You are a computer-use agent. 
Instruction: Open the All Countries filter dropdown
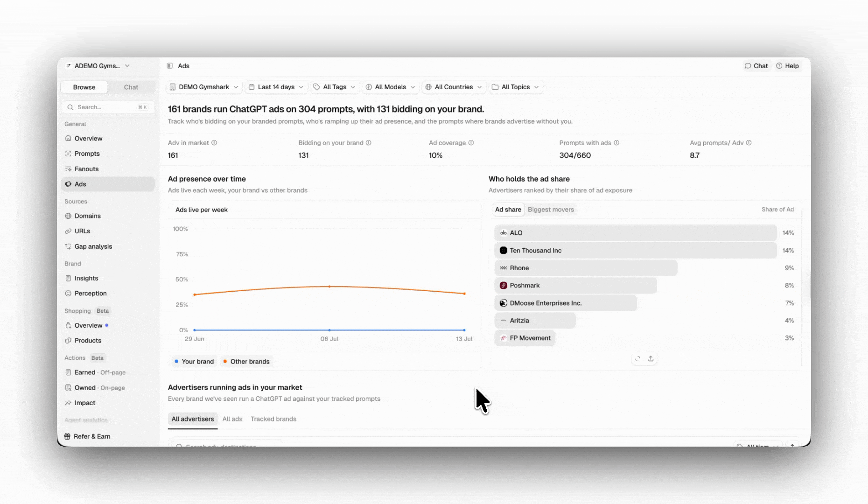click(454, 87)
